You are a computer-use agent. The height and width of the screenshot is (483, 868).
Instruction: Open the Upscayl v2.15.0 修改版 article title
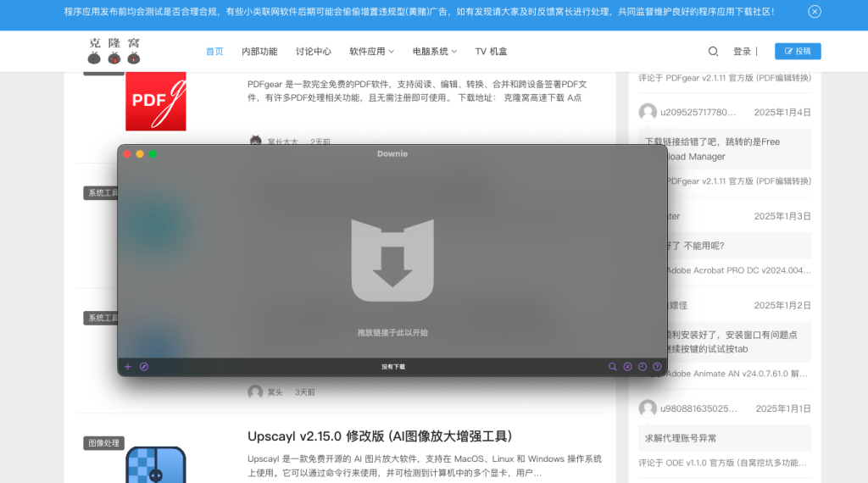coord(380,436)
